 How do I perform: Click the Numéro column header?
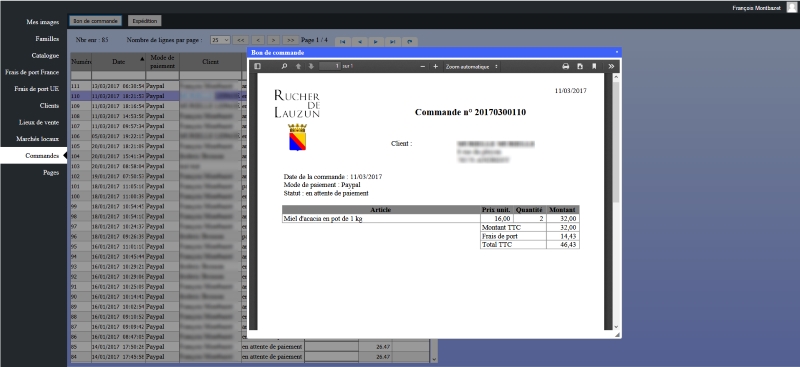81,62
